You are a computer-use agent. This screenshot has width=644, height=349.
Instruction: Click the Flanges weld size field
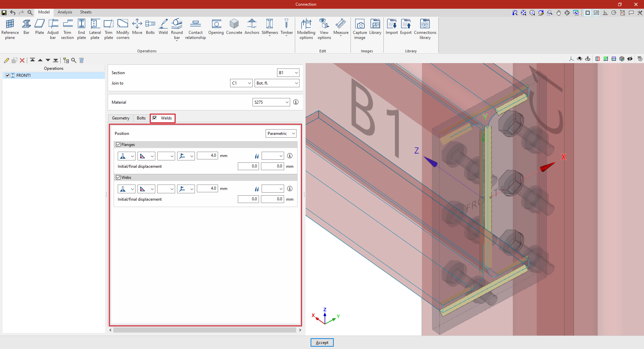(x=207, y=156)
